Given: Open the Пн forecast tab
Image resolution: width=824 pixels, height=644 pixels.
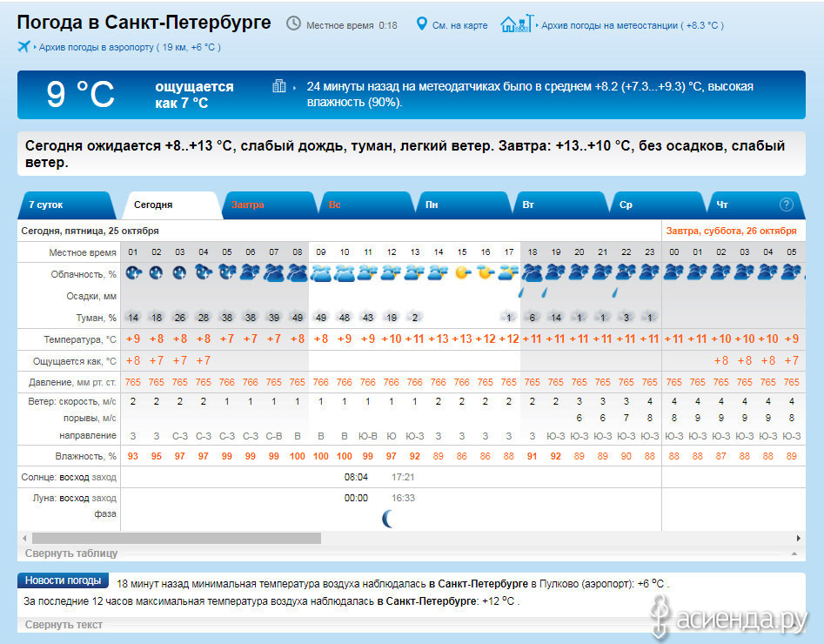Looking at the screenshot, I should click(464, 205).
